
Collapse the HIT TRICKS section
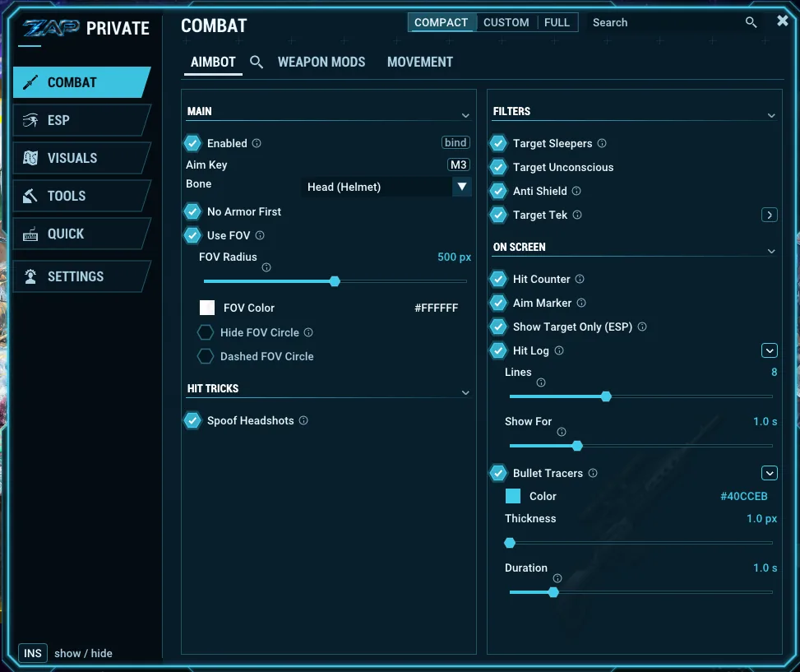tap(465, 392)
